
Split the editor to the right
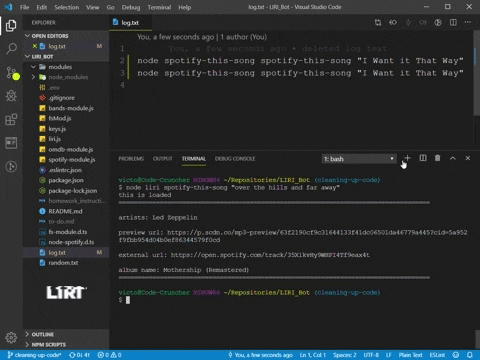(x=453, y=22)
